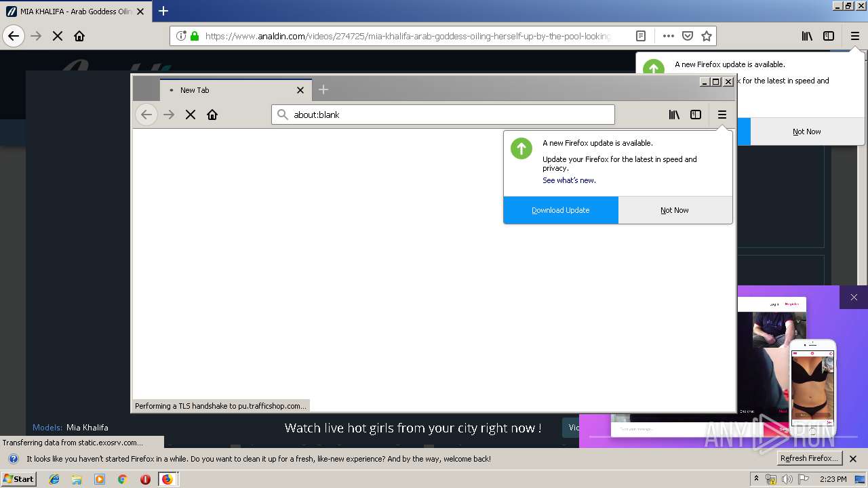
Task: Close the New Tab tab in popup window
Action: click(300, 90)
